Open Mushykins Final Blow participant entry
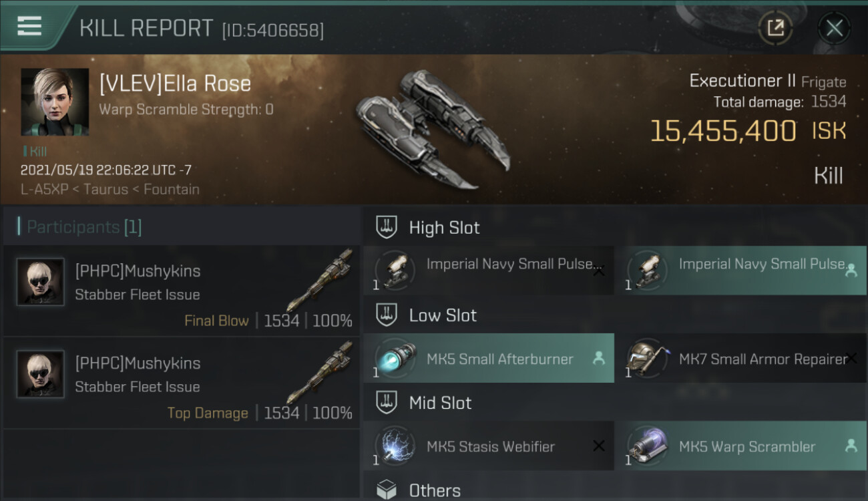868x501 pixels. [182, 291]
